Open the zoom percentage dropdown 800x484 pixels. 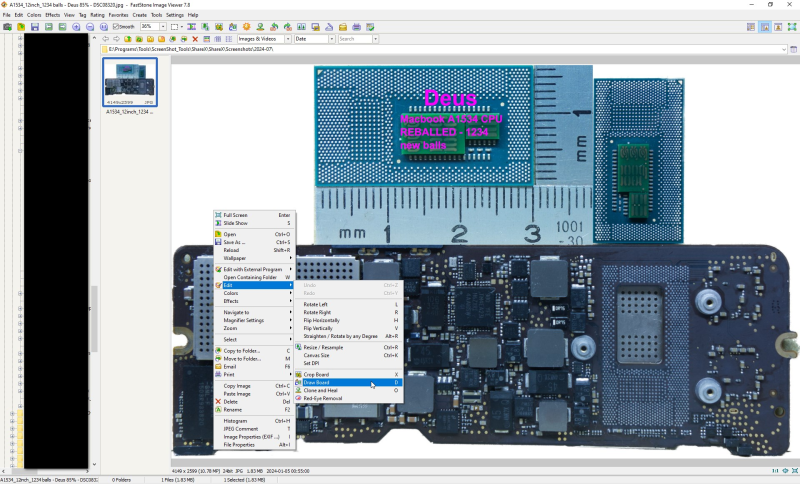point(163,26)
